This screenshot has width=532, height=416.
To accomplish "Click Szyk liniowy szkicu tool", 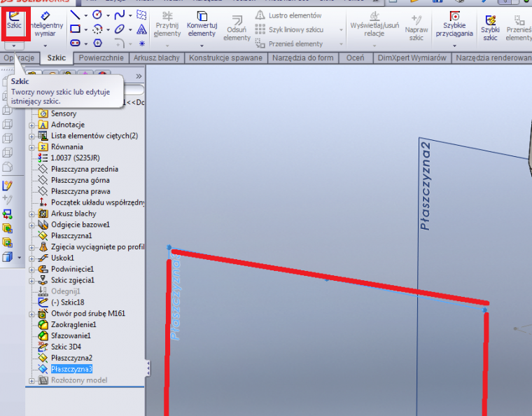I will [289, 30].
